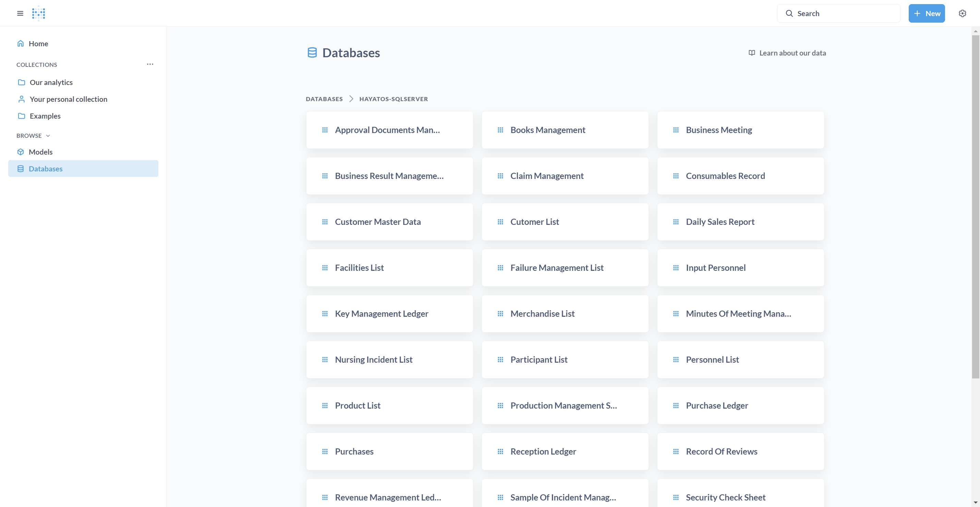
Task: Click the Our analytics folder icon
Action: pyautogui.click(x=22, y=82)
